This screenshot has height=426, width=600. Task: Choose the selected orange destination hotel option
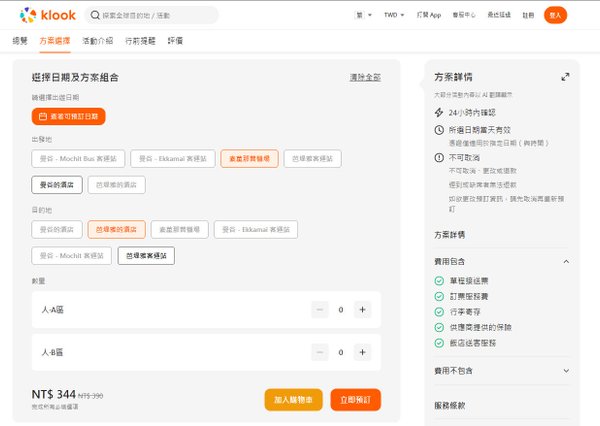point(116,229)
